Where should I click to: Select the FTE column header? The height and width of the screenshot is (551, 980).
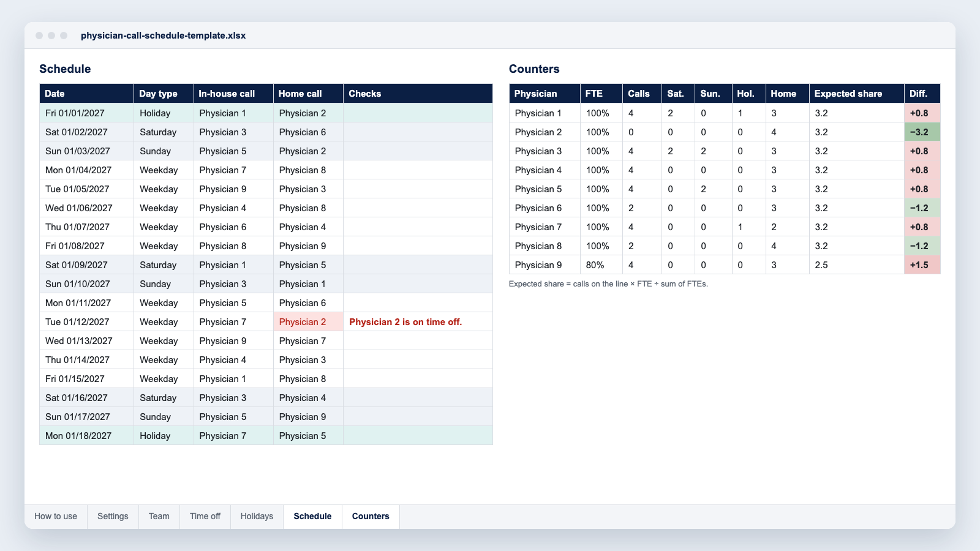601,94
